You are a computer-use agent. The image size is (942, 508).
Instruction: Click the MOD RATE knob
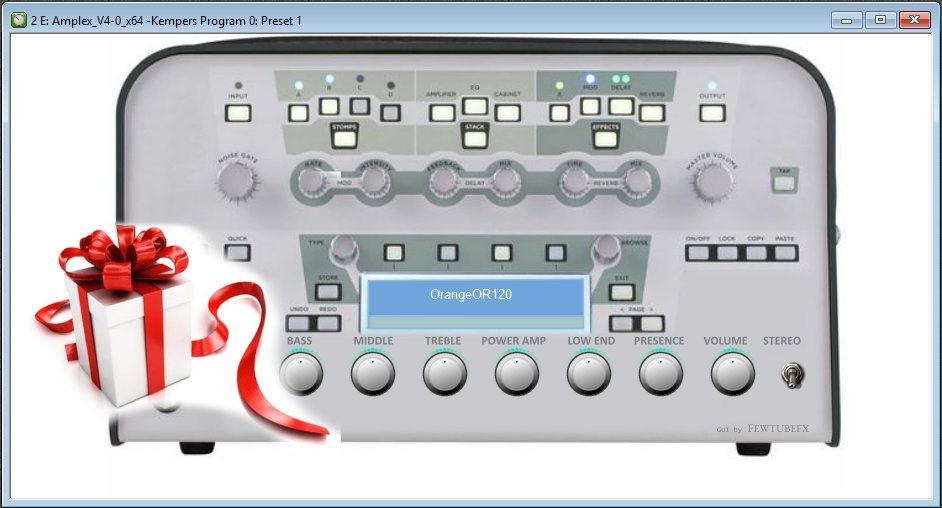pos(311,181)
